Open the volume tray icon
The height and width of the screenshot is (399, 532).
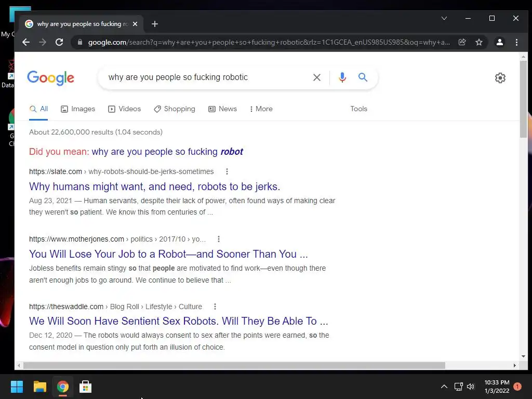pyautogui.click(x=471, y=387)
